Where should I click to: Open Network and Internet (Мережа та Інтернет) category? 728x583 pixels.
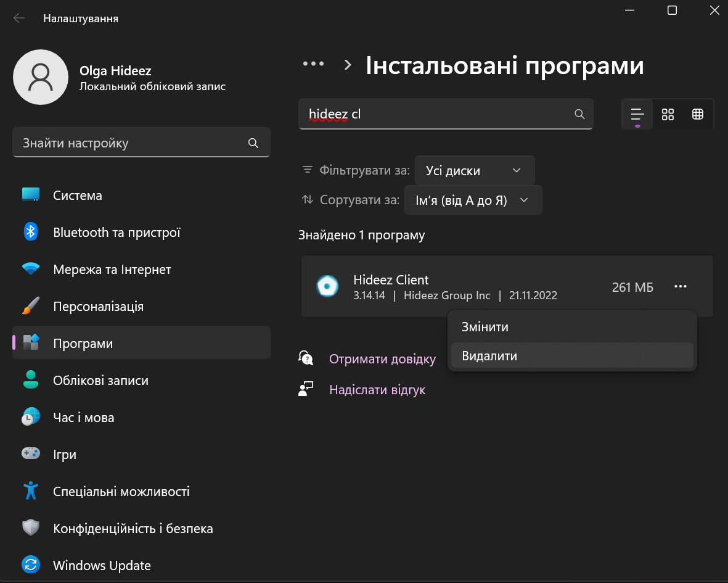[141, 269]
